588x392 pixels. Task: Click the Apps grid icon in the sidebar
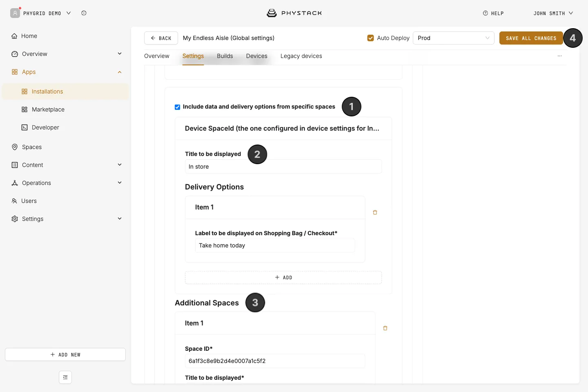[15, 72]
